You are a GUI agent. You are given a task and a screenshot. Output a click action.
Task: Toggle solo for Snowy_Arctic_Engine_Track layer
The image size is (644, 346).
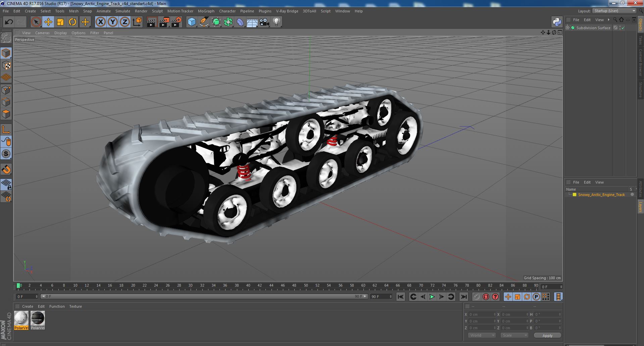click(632, 195)
